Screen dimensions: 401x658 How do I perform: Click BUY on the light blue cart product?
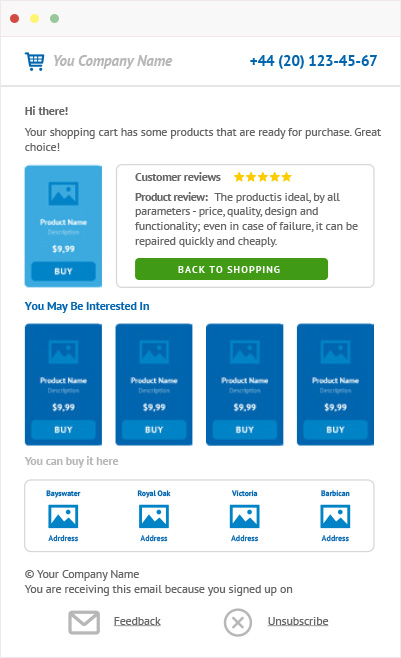(x=63, y=271)
